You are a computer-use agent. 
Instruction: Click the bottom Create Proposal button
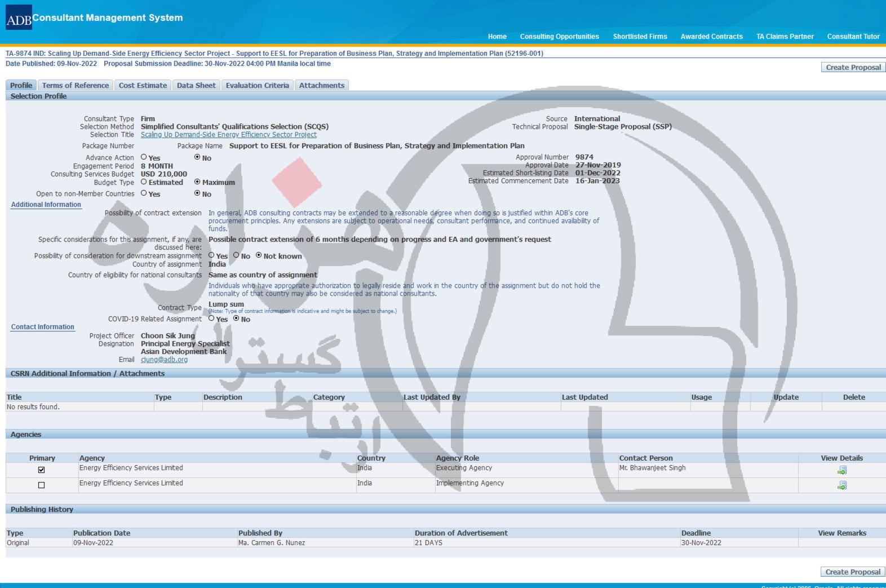(x=853, y=572)
